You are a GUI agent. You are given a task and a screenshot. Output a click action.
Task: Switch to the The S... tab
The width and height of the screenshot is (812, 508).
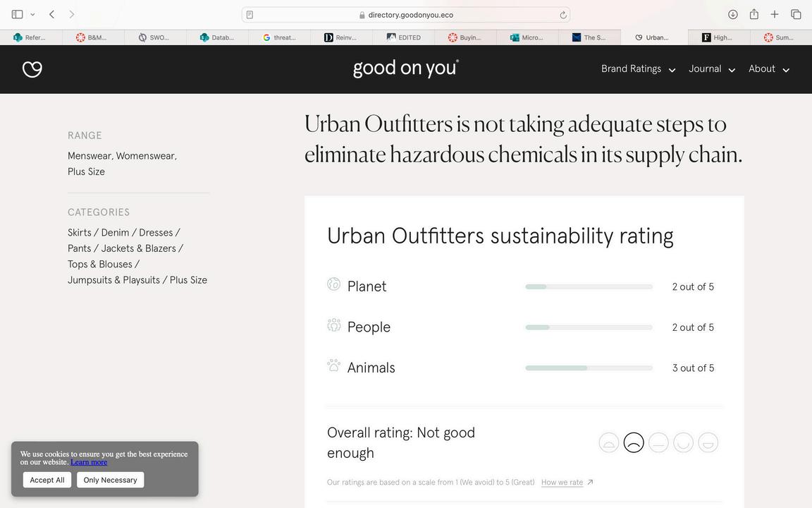tap(590, 37)
